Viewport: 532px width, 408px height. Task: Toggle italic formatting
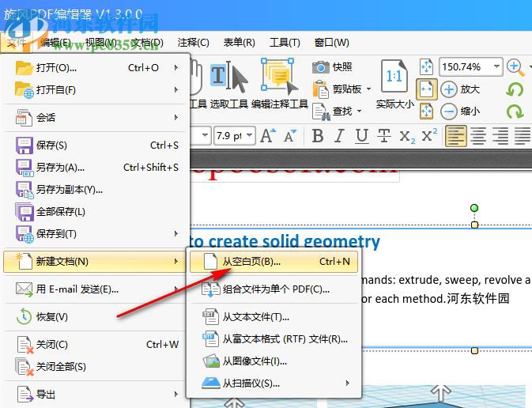click(x=339, y=136)
